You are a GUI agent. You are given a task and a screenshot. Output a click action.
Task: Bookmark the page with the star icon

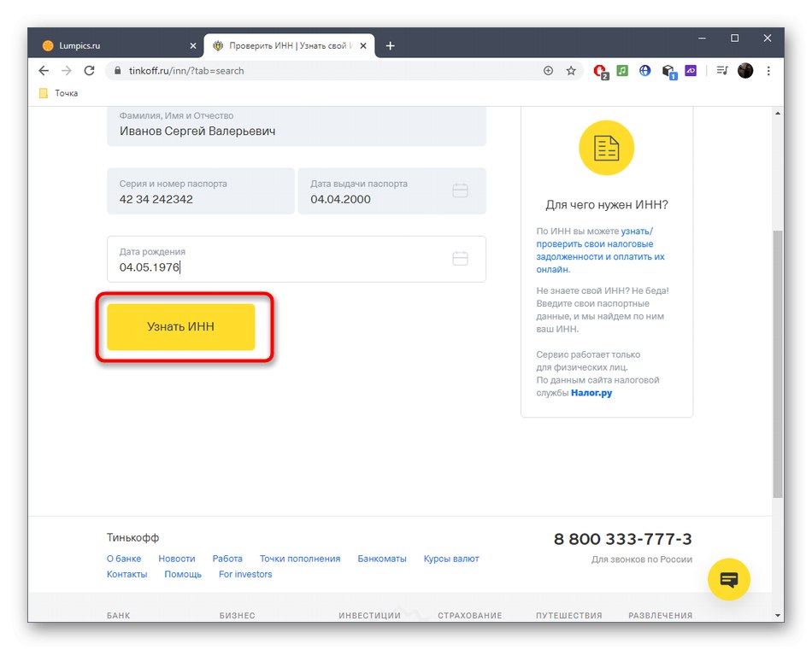tap(571, 71)
